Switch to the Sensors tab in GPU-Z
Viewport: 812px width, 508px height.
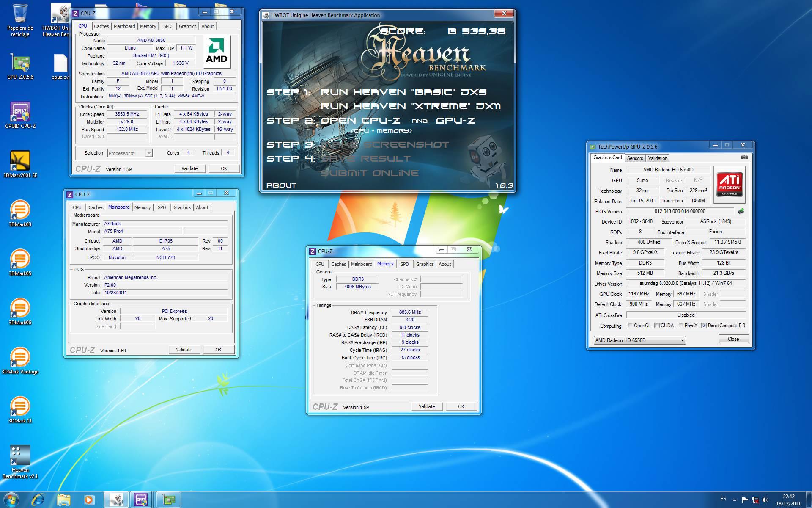point(635,158)
